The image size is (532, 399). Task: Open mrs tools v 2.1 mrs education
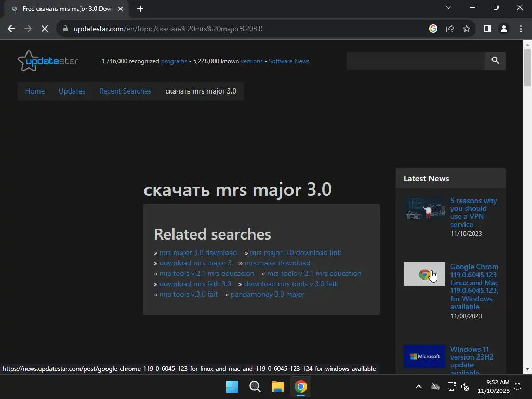(314, 273)
